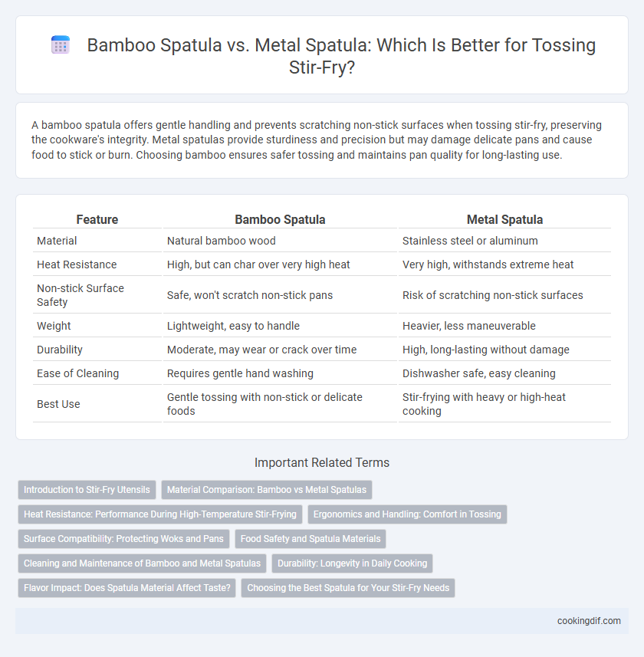Click the Ease of Cleaning row label
The width and height of the screenshot is (644, 657).
pyautogui.click(x=78, y=373)
